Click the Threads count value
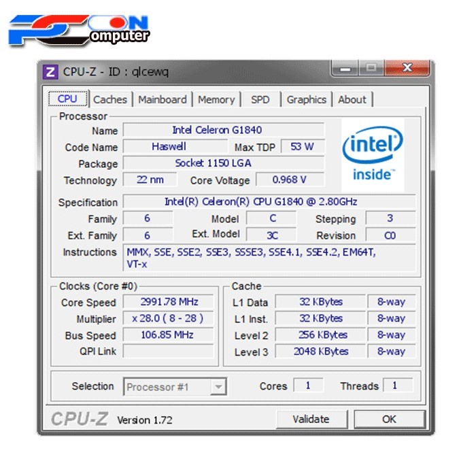Viewport: 476px width, 476px height. (398, 386)
